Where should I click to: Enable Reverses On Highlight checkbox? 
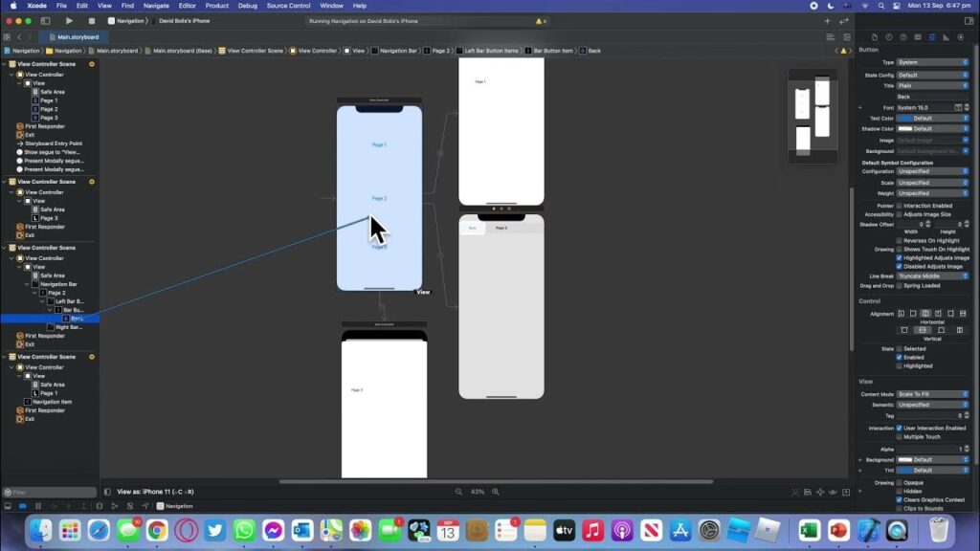point(899,241)
